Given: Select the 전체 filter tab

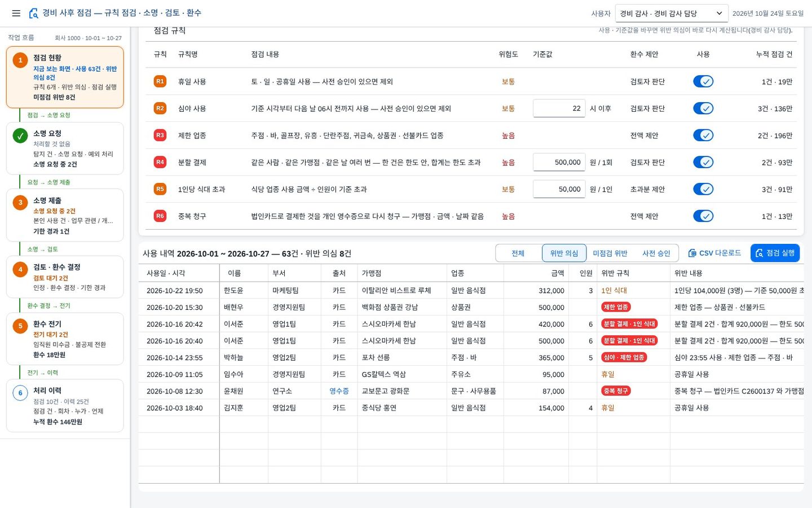Looking at the screenshot, I should [x=518, y=253].
